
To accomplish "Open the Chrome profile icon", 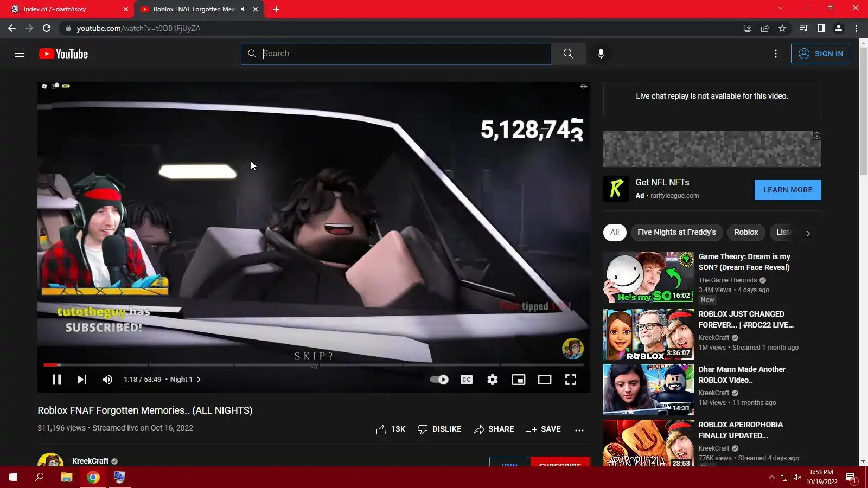I will 838,28.
